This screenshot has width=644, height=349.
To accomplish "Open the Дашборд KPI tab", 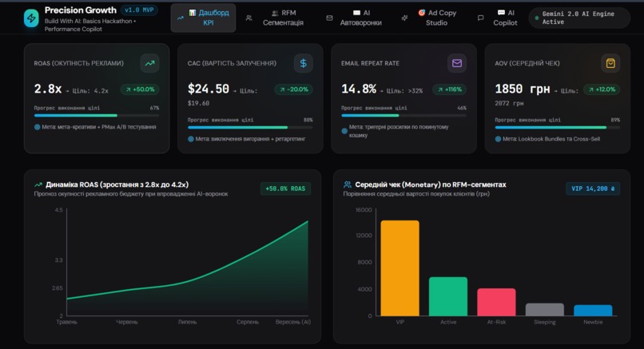I will 203,18.
